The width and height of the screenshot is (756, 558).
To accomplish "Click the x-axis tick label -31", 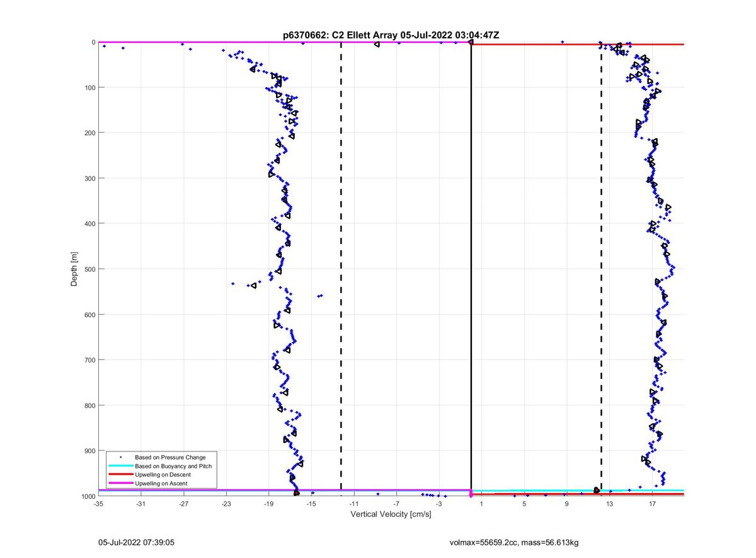I will tap(140, 503).
